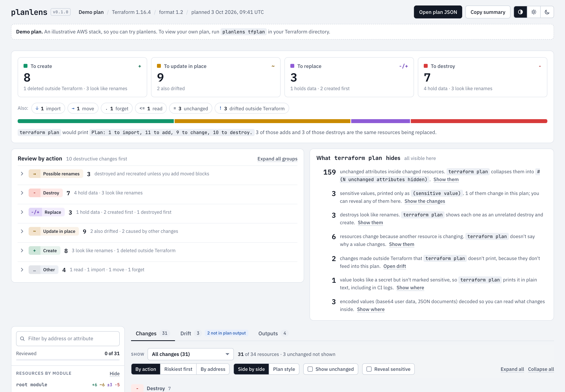
Task: Switch grouping to By address
Action: (213, 369)
